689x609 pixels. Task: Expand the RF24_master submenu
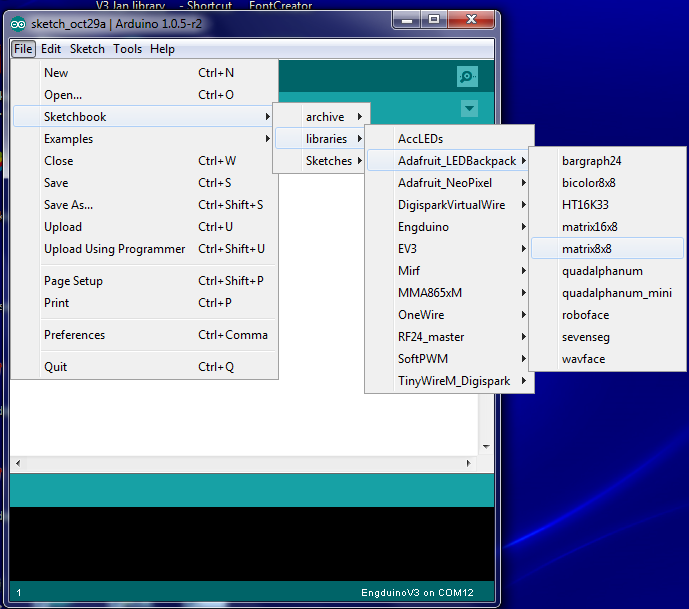tap(450, 337)
